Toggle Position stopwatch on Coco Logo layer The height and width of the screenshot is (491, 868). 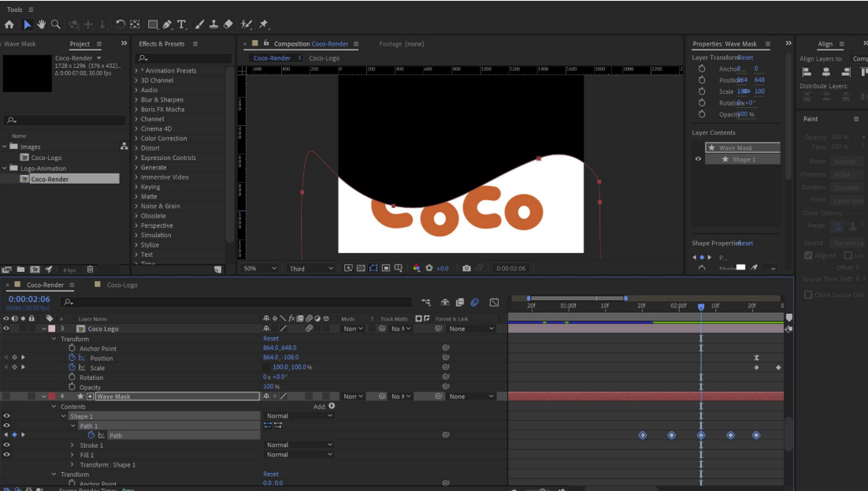(x=72, y=358)
